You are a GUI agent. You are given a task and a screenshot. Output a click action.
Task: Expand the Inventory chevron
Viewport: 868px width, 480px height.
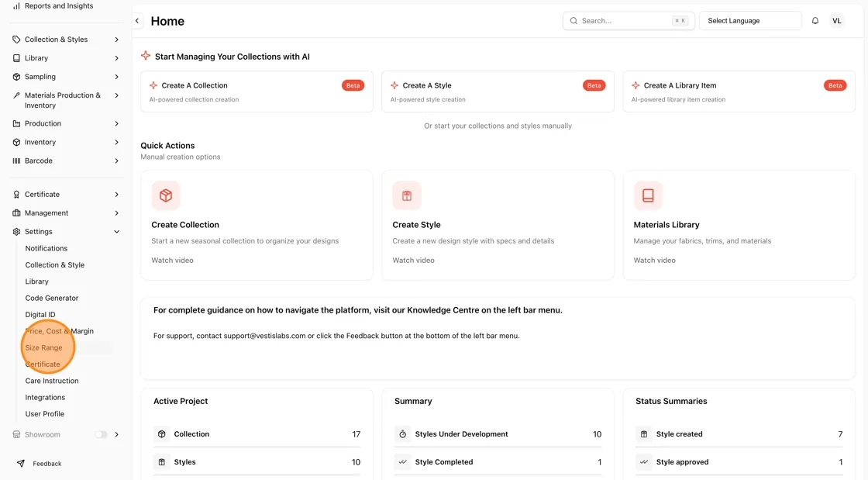coord(116,142)
